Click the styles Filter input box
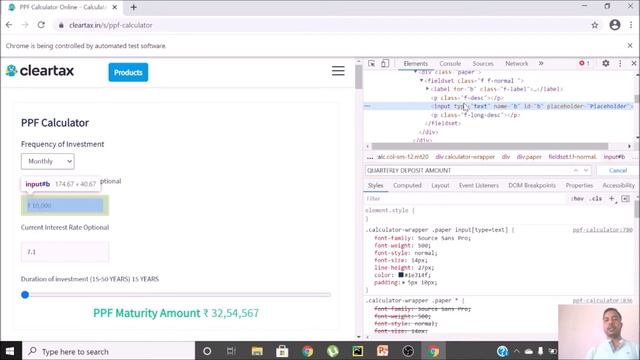Screen dimensions: 640x360 (465, 198)
